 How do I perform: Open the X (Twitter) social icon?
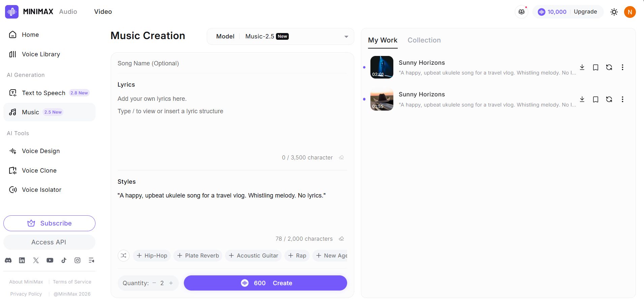tap(36, 260)
